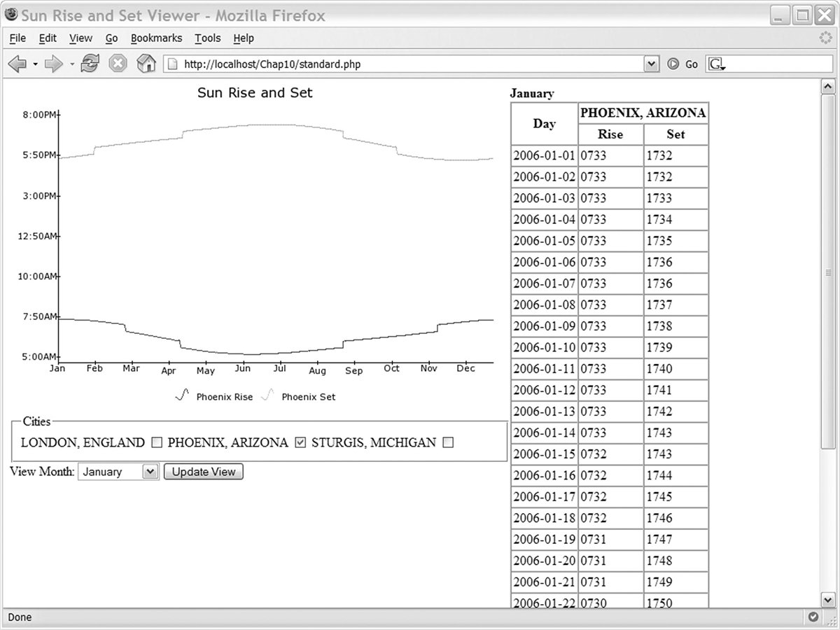Click the 5:00AM axis label
The image size is (840, 630).
pos(39,356)
